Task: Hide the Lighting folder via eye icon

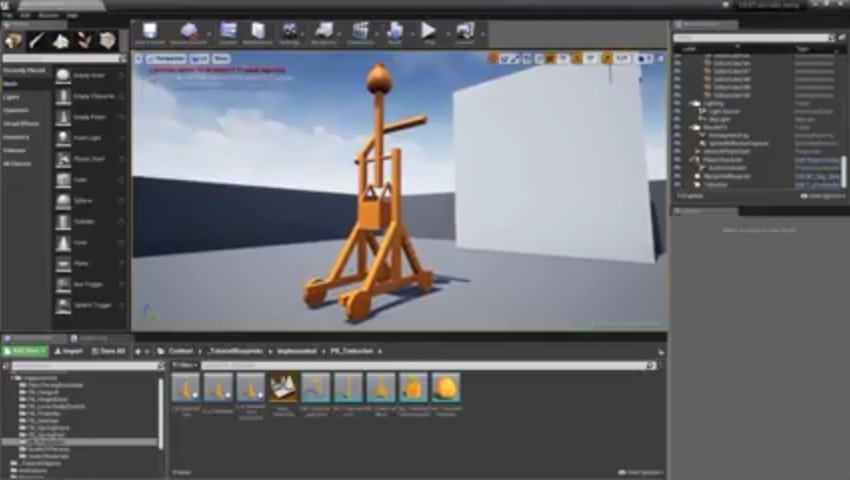Action: [x=677, y=103]
